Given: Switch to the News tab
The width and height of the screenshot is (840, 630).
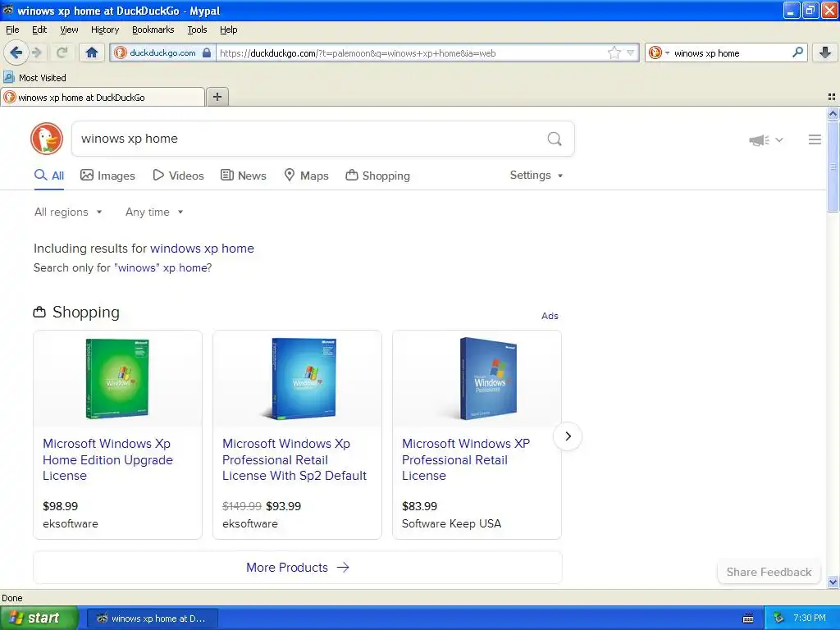Looking at the screenshot, I should tap(244, 176).
